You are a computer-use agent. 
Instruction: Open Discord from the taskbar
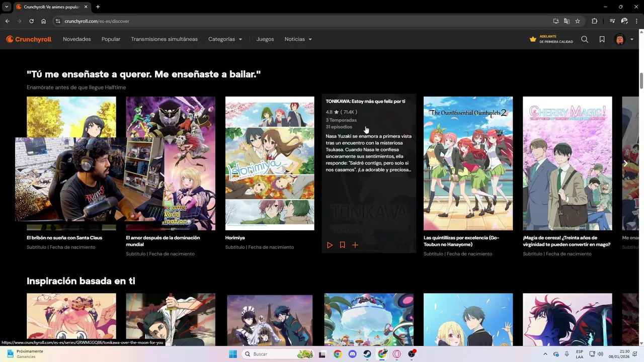pyautogui.click(x=352, y=354)
